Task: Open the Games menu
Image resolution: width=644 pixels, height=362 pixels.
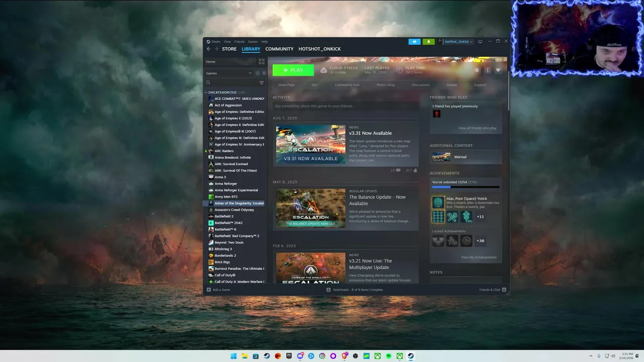Action: click(x=253, y=42)
